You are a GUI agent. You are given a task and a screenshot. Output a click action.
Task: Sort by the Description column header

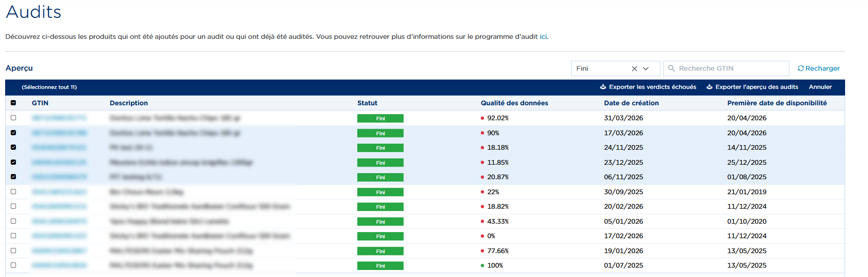point(129,103)
